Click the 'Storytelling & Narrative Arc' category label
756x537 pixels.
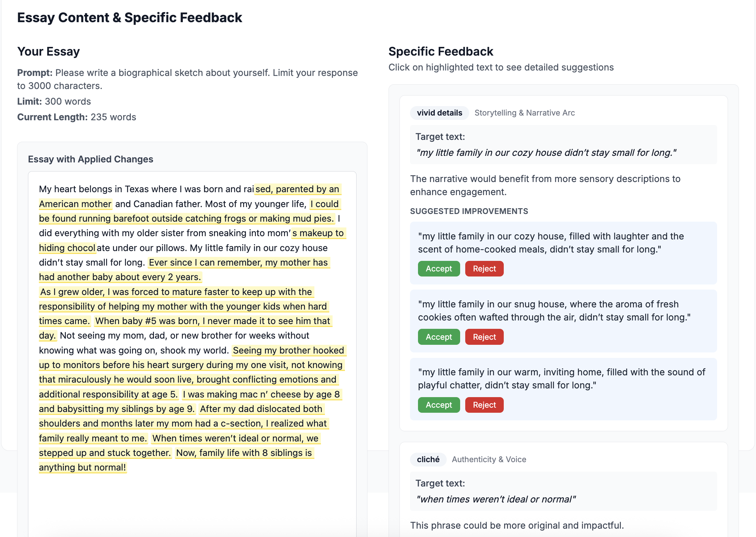click(524, 113)
